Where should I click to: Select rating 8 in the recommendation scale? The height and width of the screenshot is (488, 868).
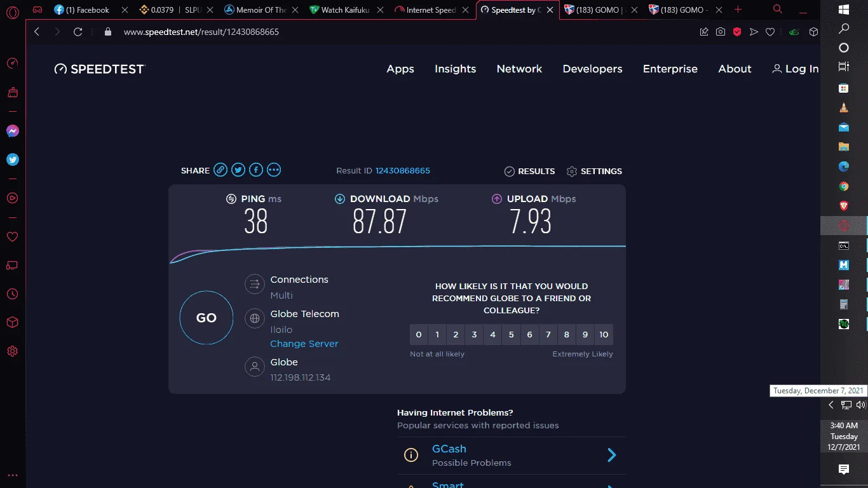[x=567, y=334]
